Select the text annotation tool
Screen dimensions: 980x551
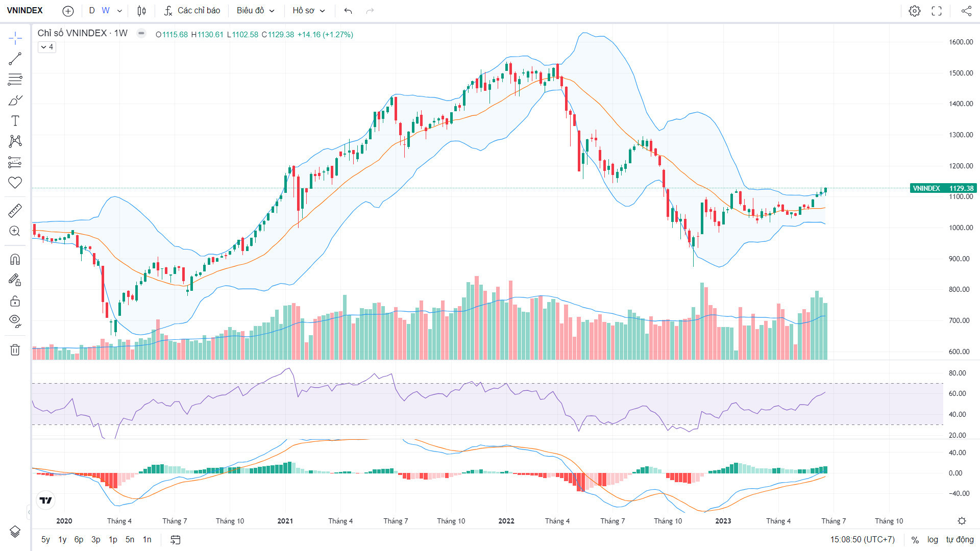coord(15,121)
